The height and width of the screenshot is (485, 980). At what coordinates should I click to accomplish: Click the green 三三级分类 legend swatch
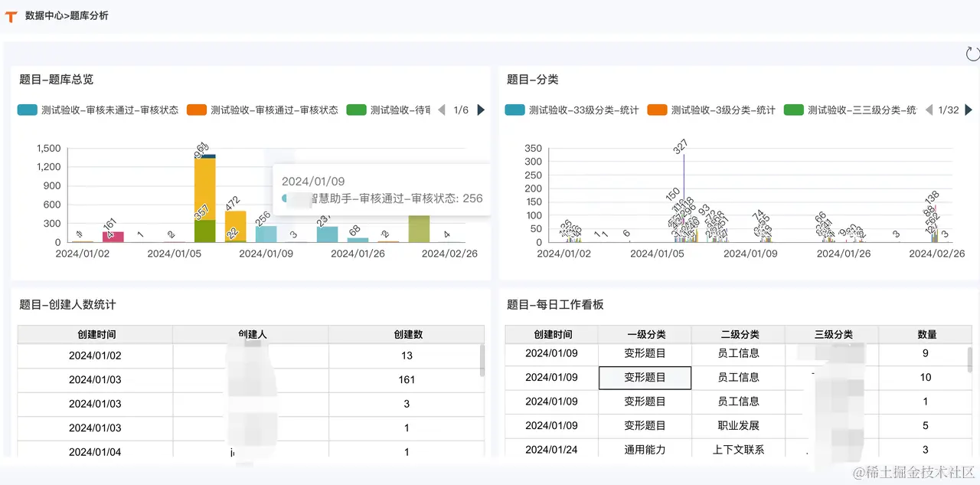click(x=793, y=110)
